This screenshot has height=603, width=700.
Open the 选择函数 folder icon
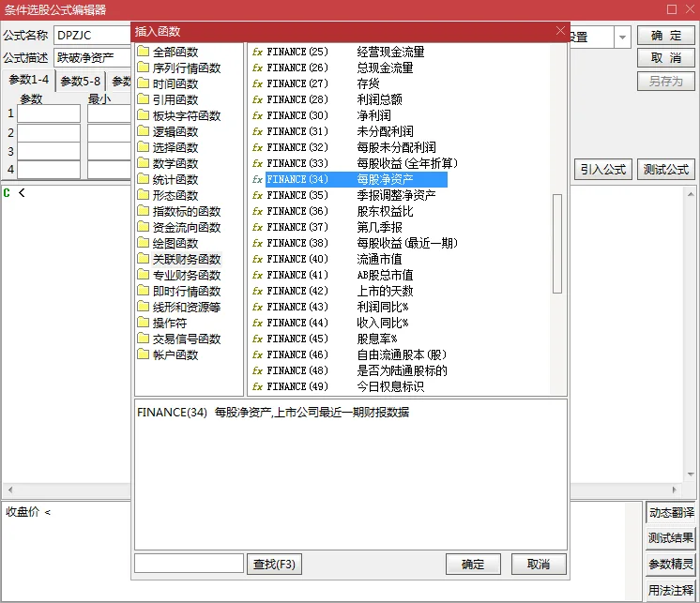(x=143, y=147)
